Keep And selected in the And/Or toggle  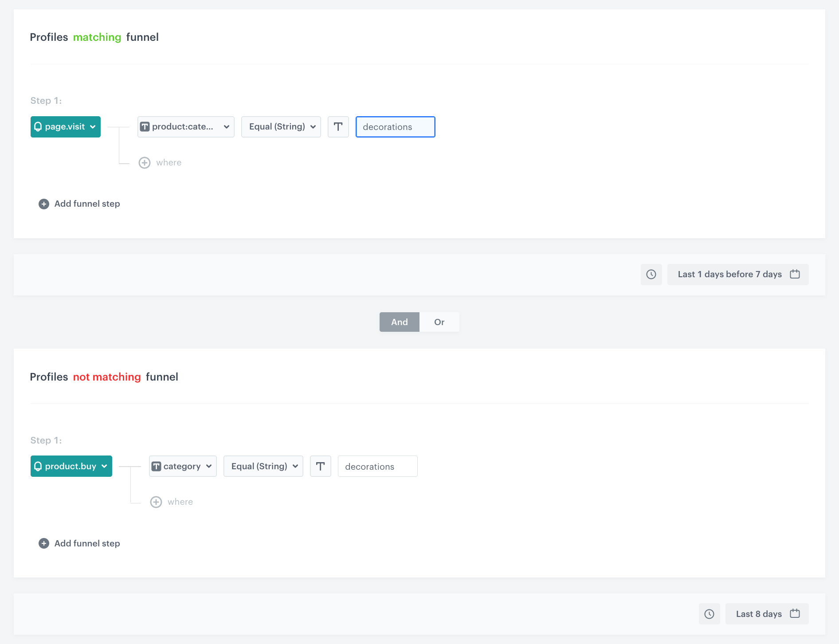pyautogui.click(x=399, y=322)
